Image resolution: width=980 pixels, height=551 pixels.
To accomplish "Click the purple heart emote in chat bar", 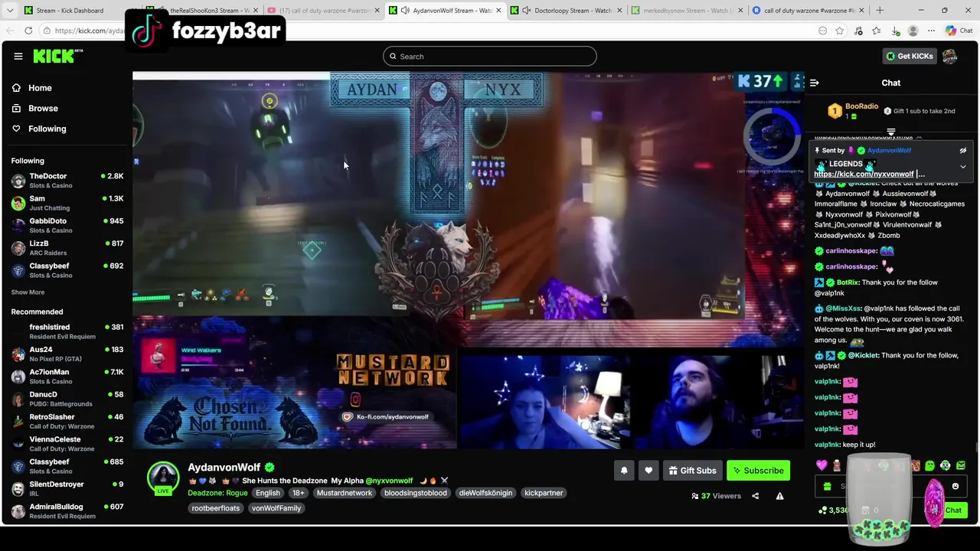I will (x=822, y=465).
